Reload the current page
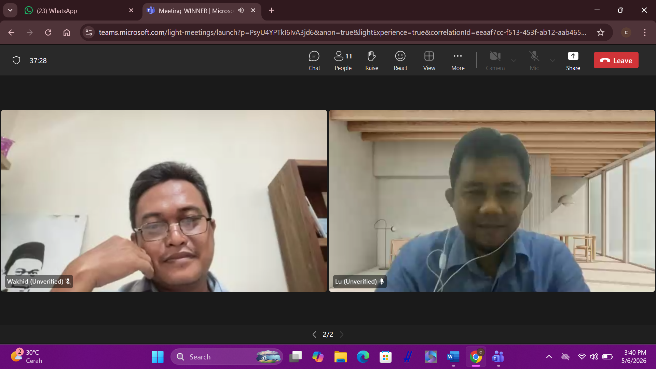This screenshot has width=656, height=369. [48, 32]
